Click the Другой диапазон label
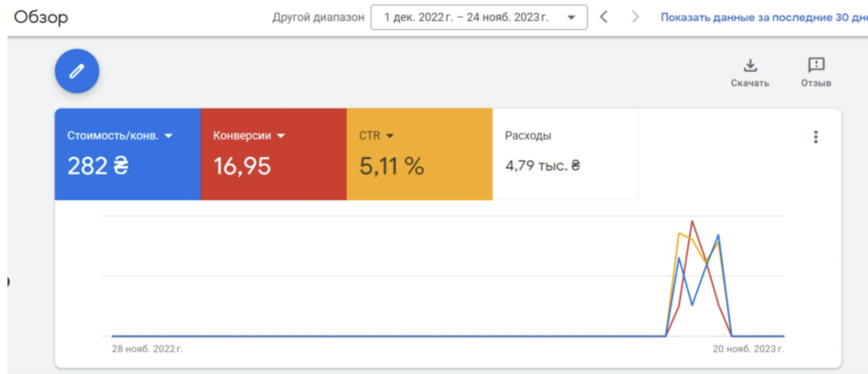This screenshot has height=374, width=868. tap(318, 17)
